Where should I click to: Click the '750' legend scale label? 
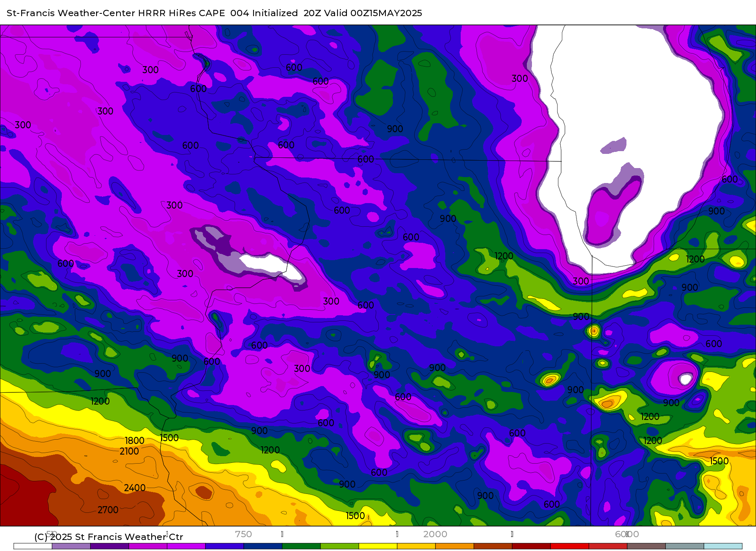point(243,534)
